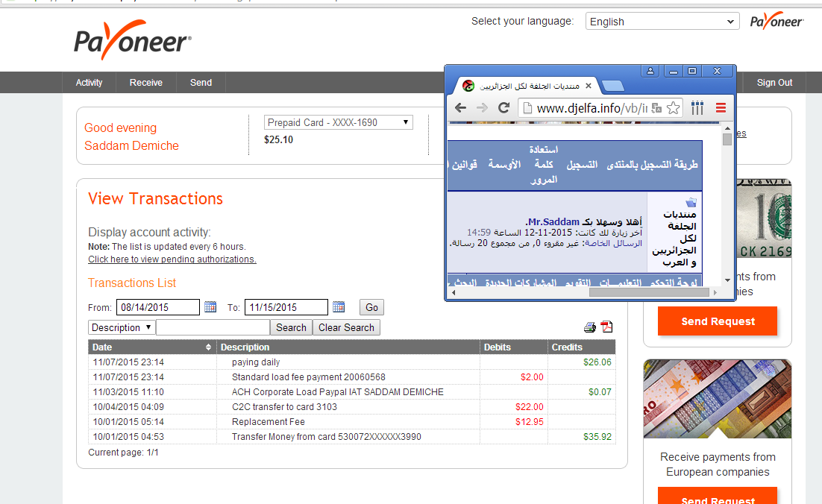The image size is (822, 504).
Task: Sort transactions using the Date column arrows
Action: 208,347
